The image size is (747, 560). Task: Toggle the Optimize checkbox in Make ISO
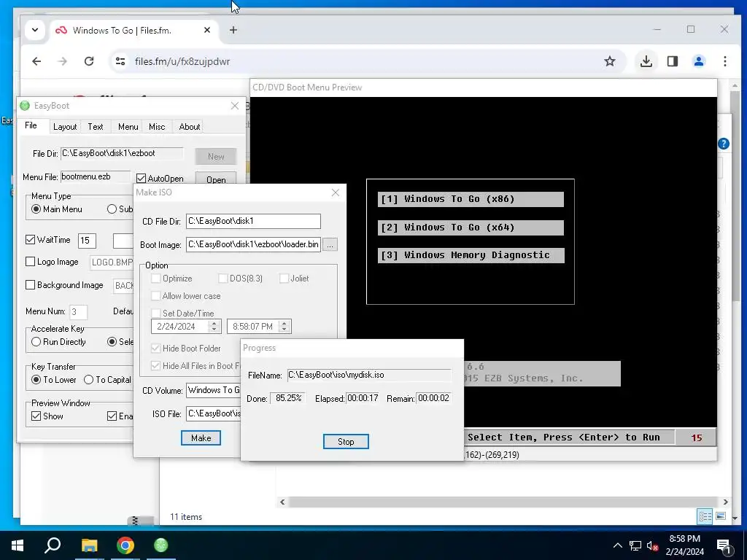156,278
